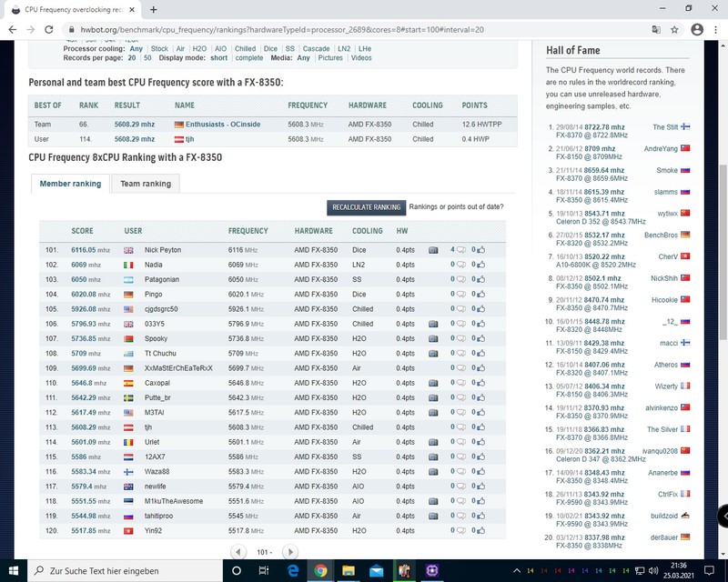
Task: Go back using the browser back arrow
Action: click(13, 30)
